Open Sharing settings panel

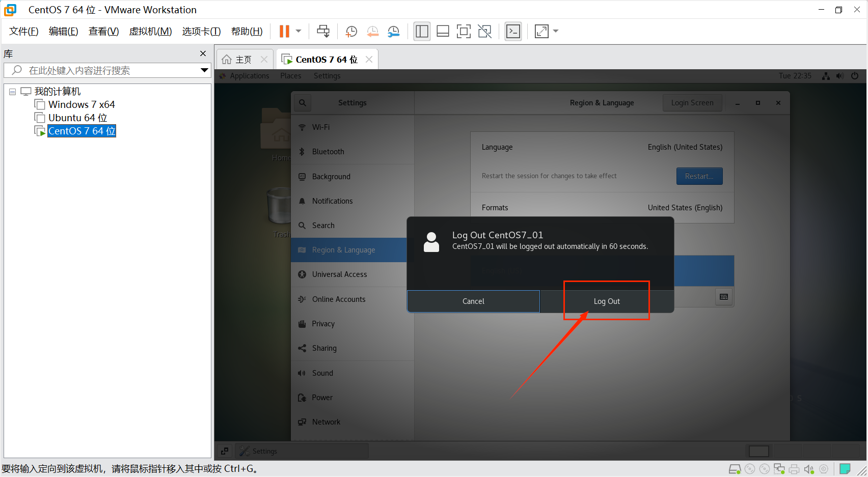[352, 348]
